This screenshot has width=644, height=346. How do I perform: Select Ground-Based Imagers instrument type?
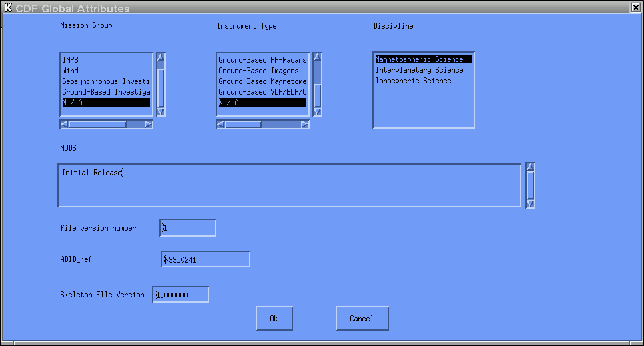point(262,71)
